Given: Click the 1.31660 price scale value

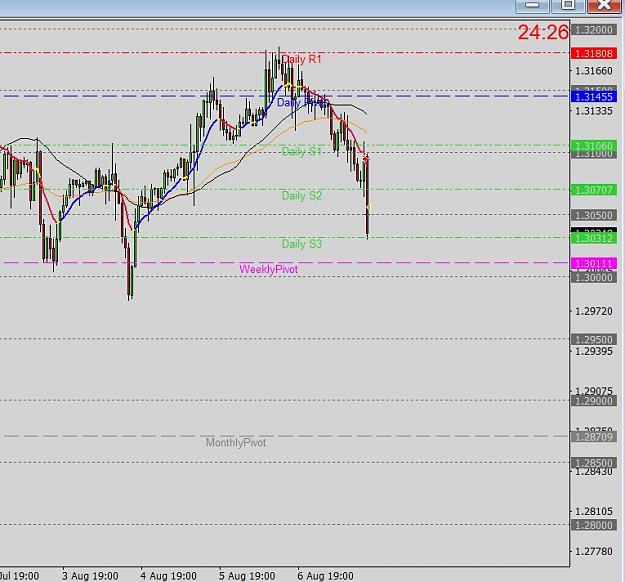Looking at the screenshot, I should pos(594,71).
